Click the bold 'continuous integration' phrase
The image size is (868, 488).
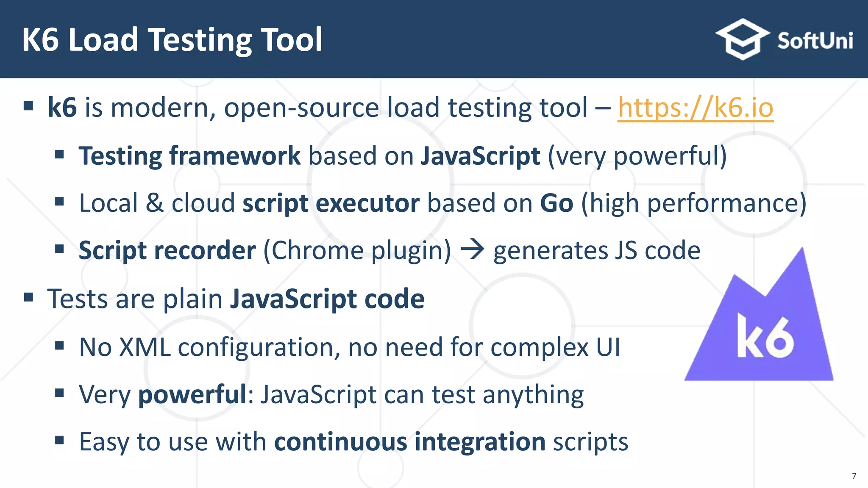(409, 442)
